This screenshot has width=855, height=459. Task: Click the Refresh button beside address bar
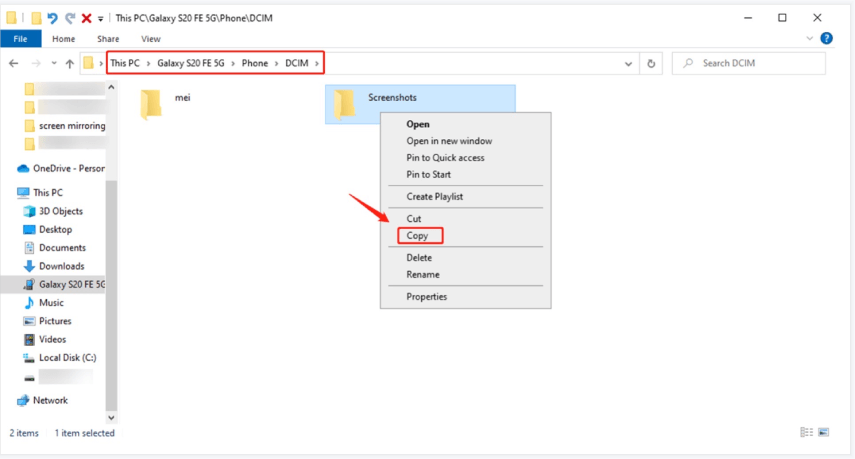652,63
